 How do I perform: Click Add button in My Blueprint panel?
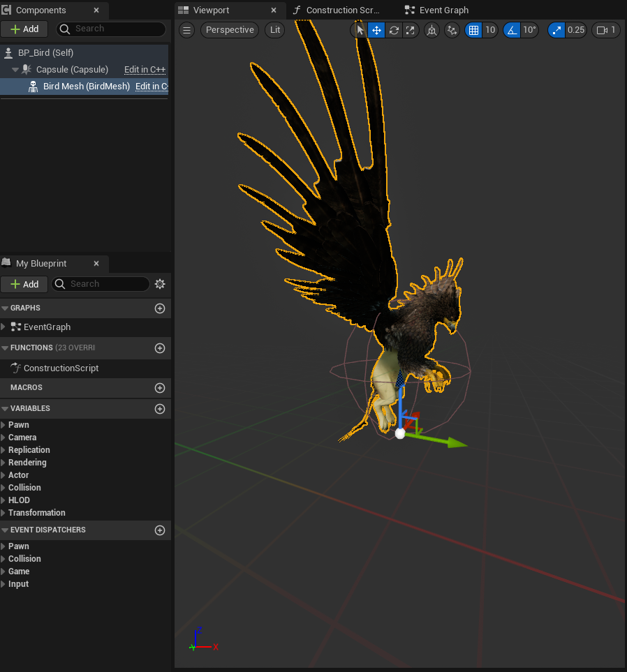click(24, 284)
